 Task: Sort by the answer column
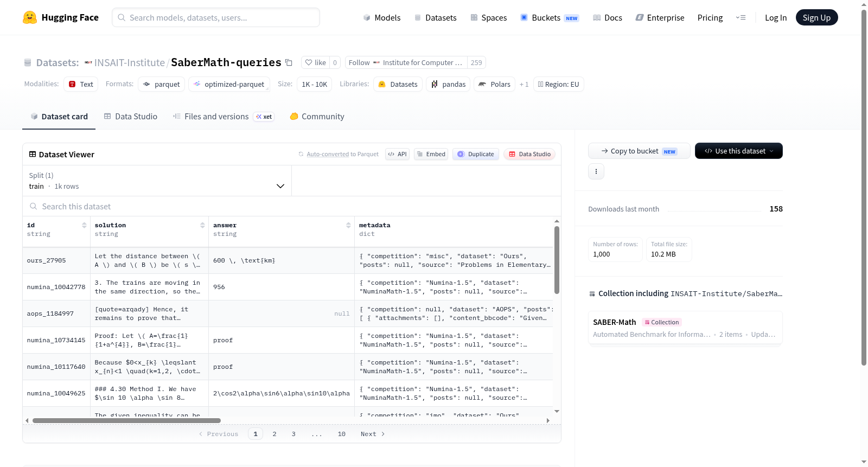click(348, 225)
